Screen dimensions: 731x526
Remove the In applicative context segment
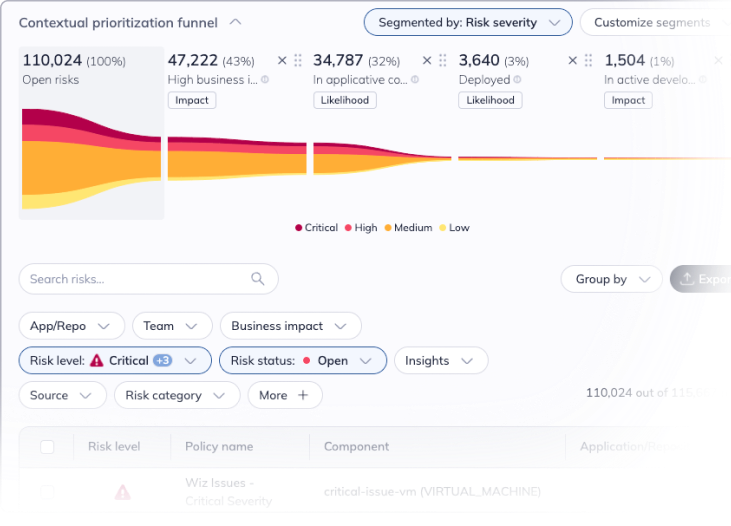click(427, 61)
